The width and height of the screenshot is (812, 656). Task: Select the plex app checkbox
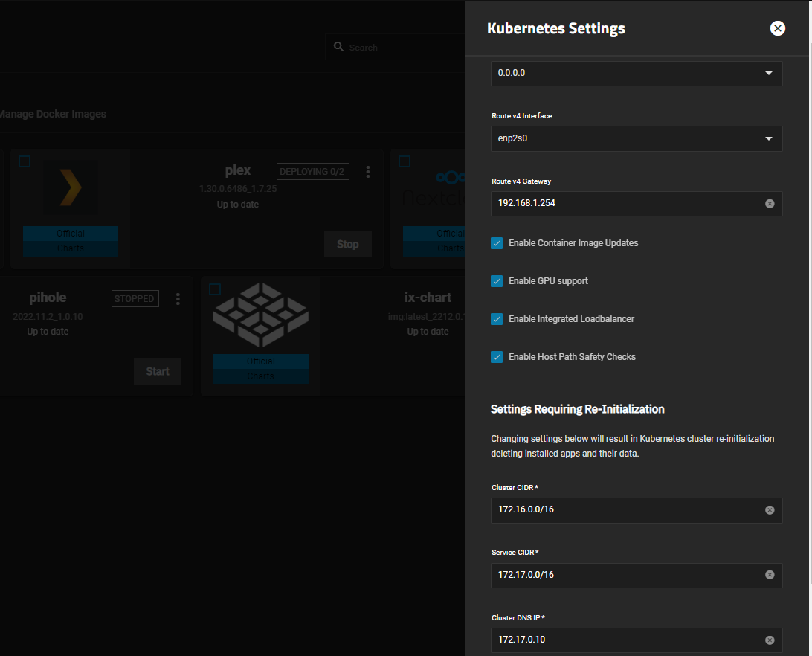(25, 161)
